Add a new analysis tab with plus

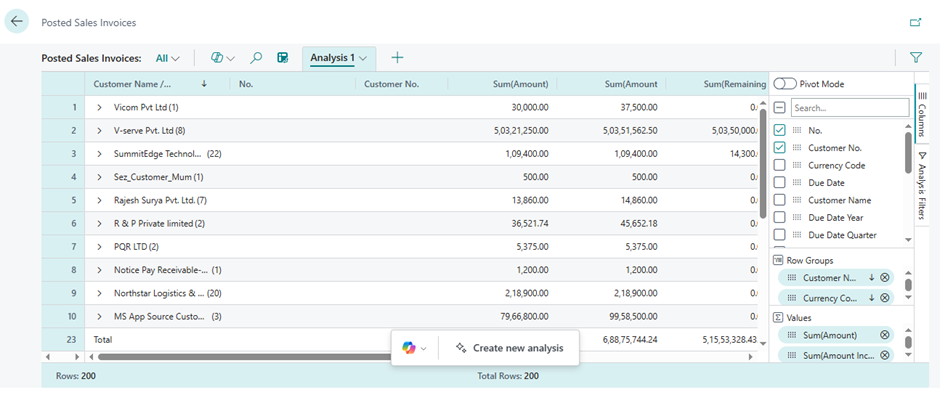(397, 58)
